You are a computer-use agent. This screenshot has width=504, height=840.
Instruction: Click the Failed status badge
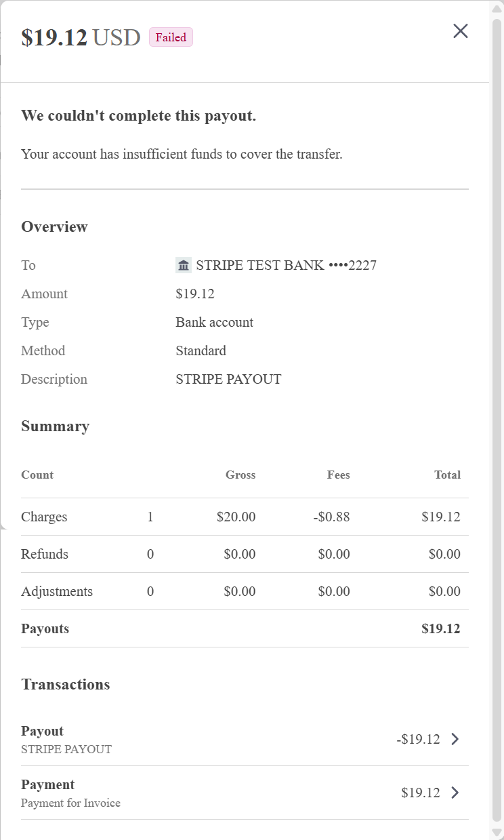click(171, 37)
